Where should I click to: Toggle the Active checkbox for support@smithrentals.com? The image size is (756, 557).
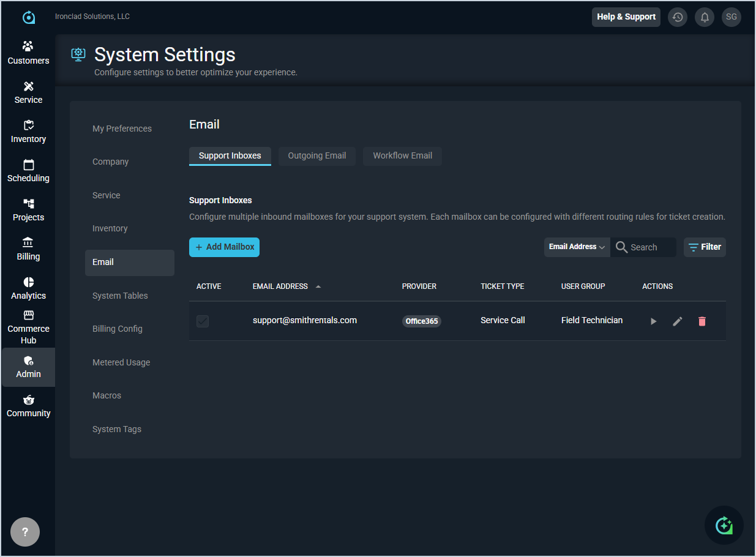[203, 321]
